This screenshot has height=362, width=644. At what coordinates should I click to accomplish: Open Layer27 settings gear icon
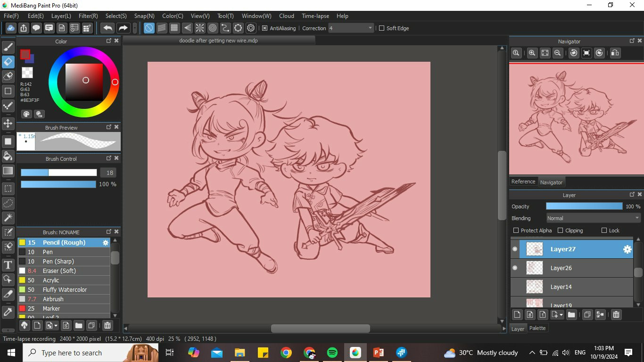[x=627, y=249]
